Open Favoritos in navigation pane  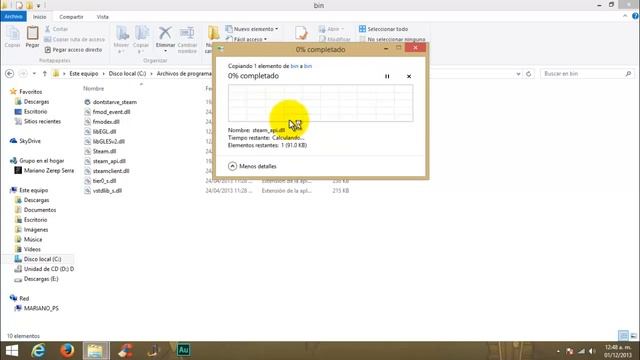point(26,92)
